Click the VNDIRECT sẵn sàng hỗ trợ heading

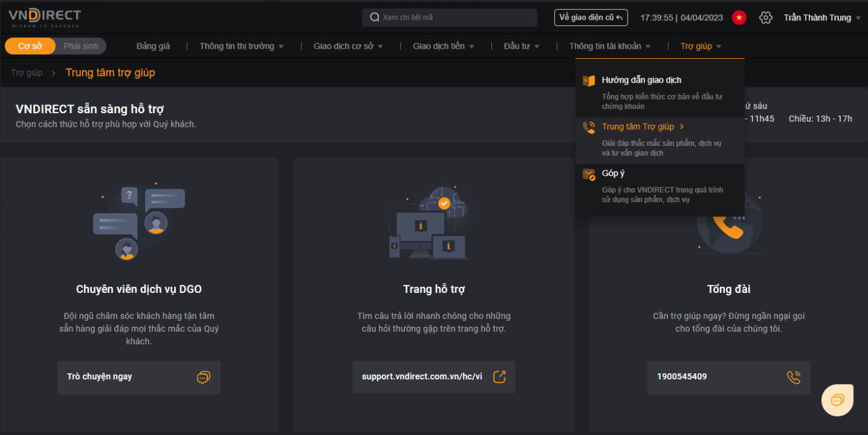(x=90, y=109)
